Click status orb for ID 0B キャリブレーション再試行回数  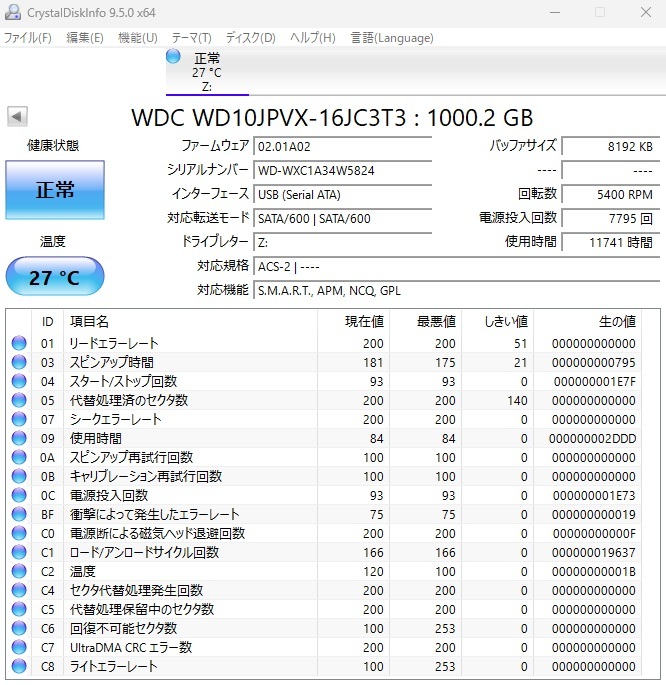click(19, 476)
